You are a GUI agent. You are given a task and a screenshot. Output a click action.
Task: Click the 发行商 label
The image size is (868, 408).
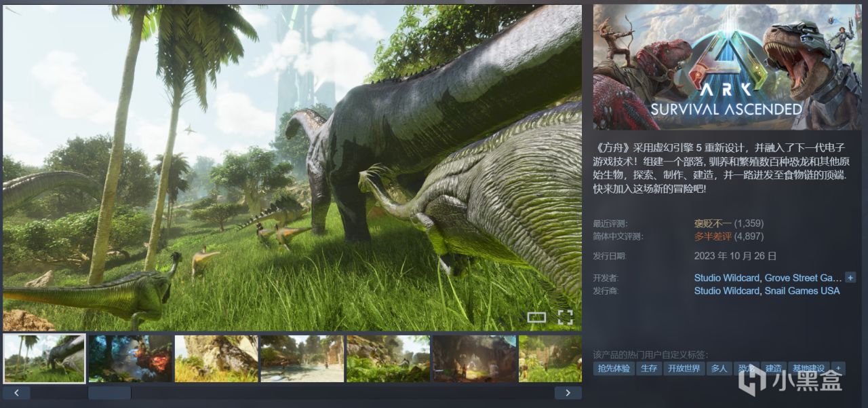coord(606,291)
